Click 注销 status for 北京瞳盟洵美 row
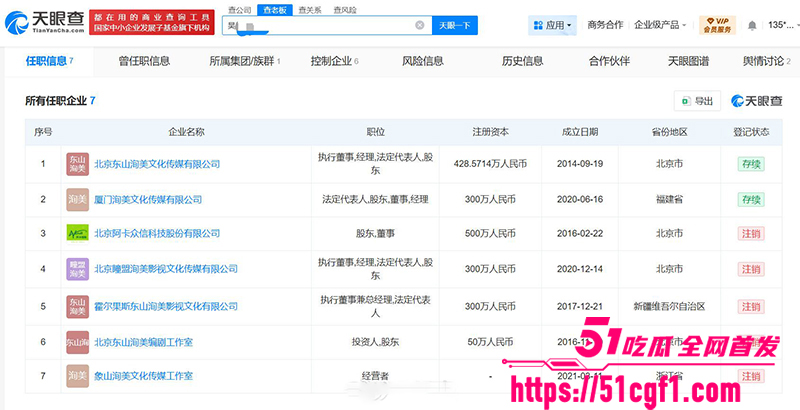 click(751, 269)
